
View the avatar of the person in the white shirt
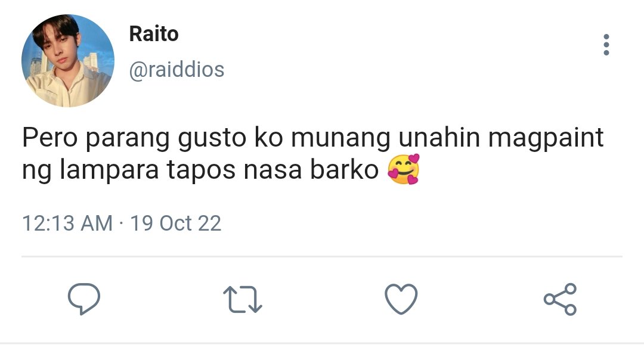(x=68, y=61)
